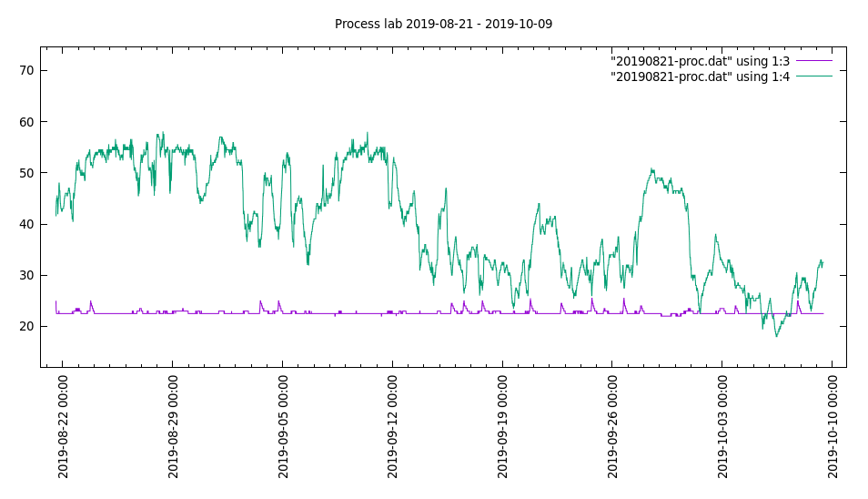Click the y-axis label 20
868x499 pixels.
pyautogui.click(x=26, y=327)
